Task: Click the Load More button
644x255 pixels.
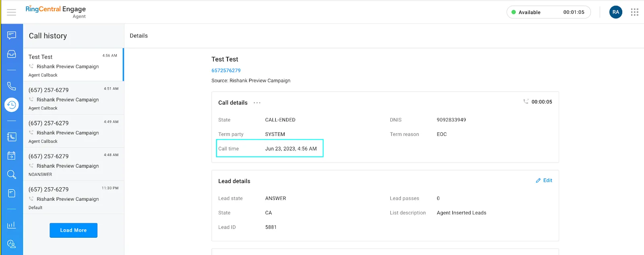Action: tap(73, 230)
